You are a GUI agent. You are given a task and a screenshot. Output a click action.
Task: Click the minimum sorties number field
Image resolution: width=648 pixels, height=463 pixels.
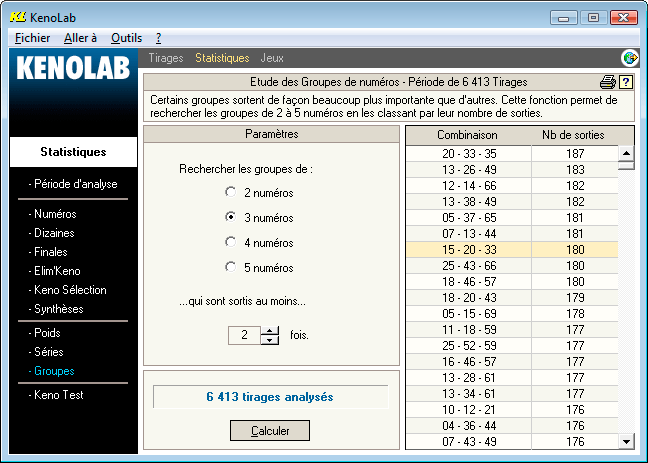[x=244, y=335]
